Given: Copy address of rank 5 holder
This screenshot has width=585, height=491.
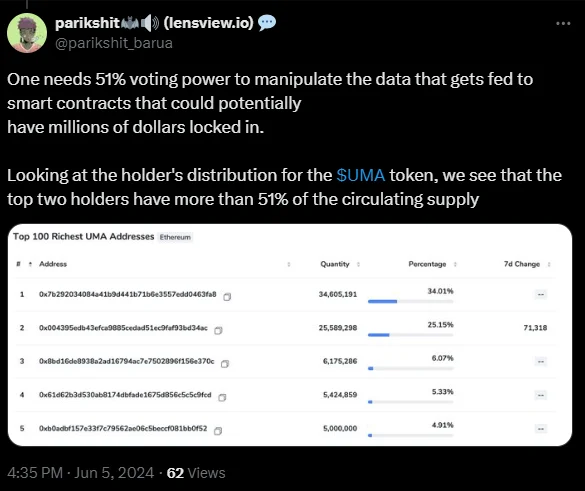Looking at the screenshot, I should tap(218, 431).
